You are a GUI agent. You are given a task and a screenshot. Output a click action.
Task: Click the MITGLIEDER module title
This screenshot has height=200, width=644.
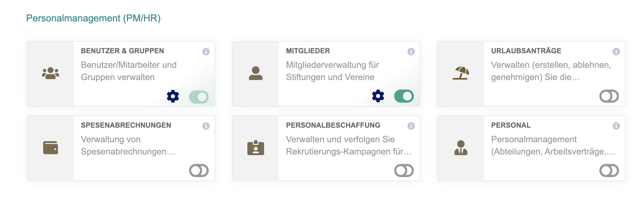(308, 51)
